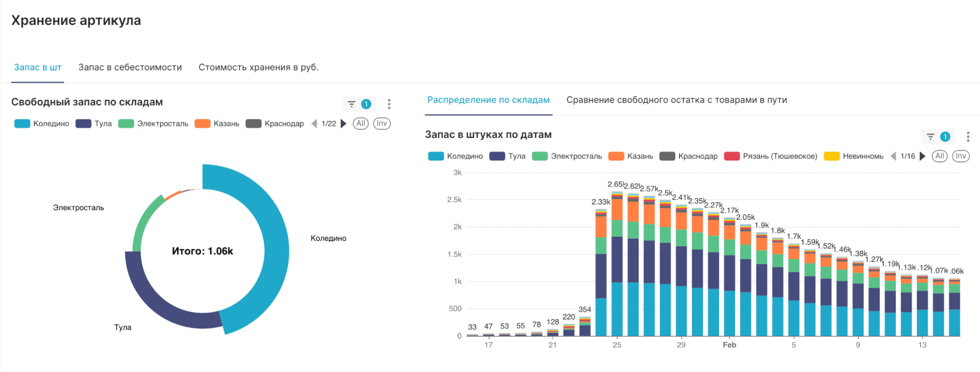Open kebab menu of Запас в штуках chart
The image size is (980, 372).
coord(968,137)
